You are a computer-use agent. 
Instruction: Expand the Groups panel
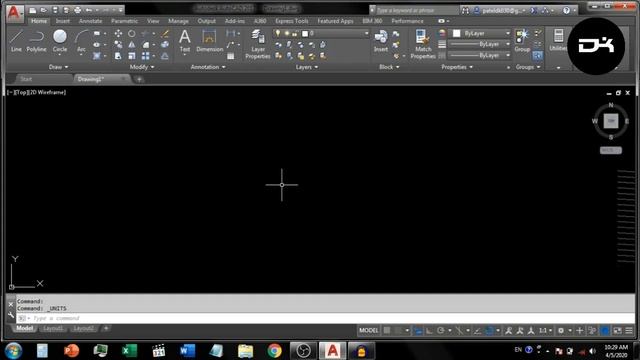[x=528, y=67]
